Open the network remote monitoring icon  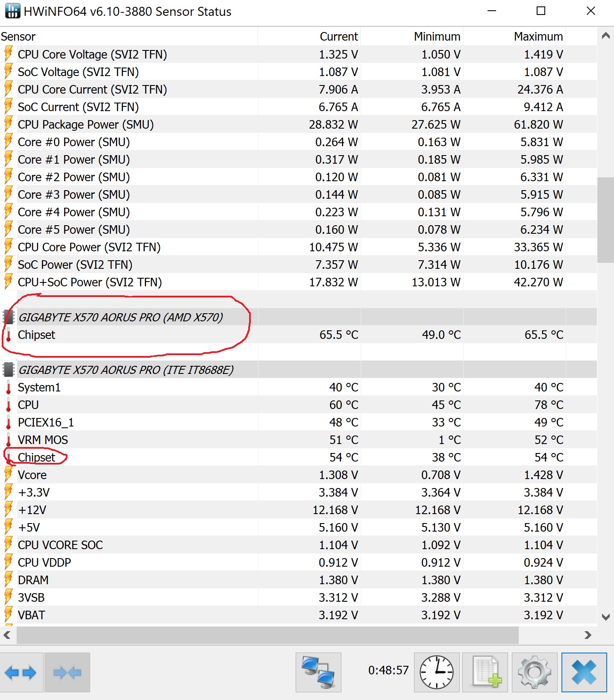click(x=318, y=673)
